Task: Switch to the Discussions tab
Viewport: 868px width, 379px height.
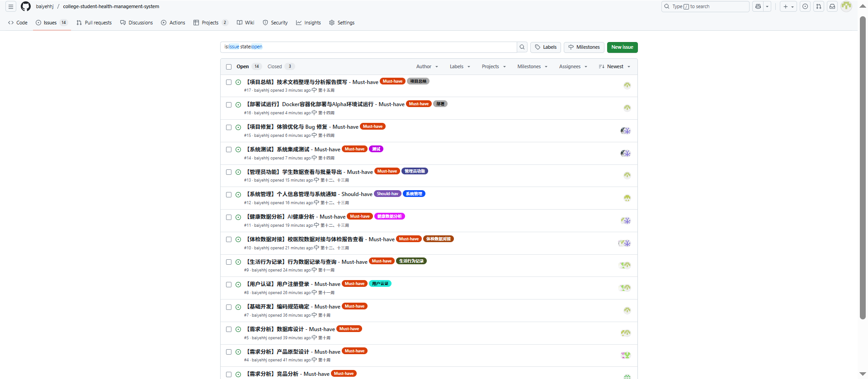Action: click(x=137, y=23)
